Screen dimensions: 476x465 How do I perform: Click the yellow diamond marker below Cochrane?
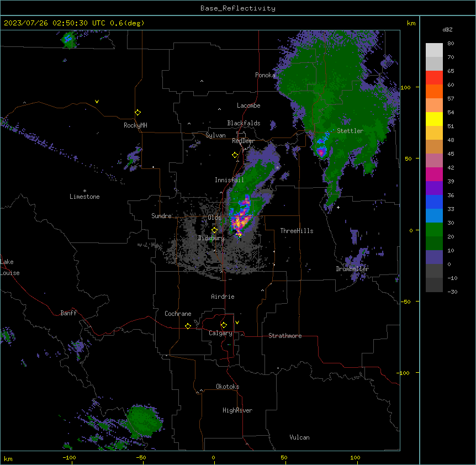pos(188,326)
